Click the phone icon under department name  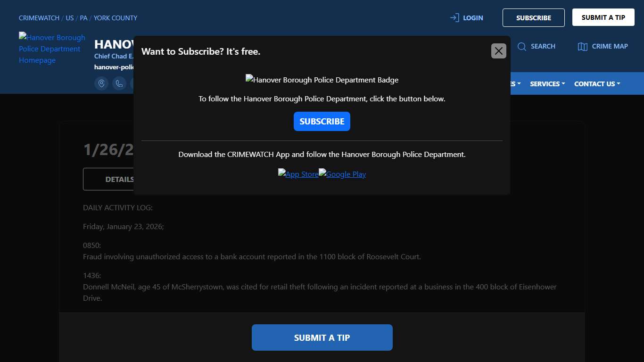119,83
